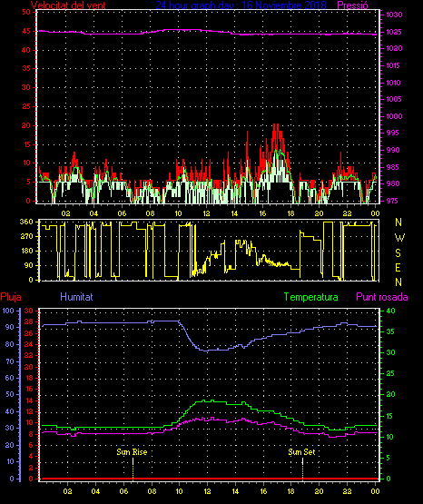The width and height of the screenshot is (423, 504).
Task: Click the "Sun Set" label
Action: click(301, 452)
